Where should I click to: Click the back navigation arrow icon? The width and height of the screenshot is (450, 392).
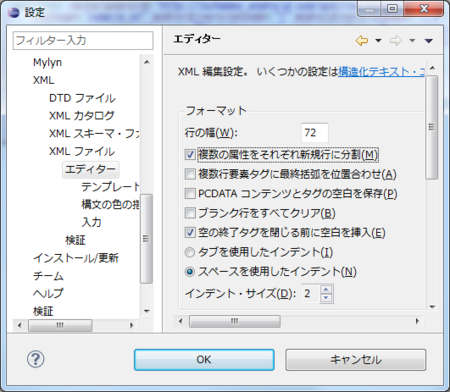point(362,41)
